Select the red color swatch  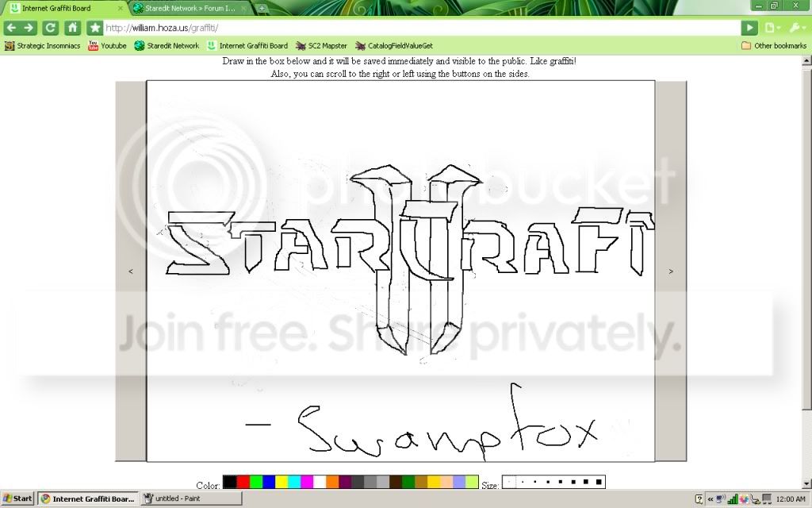click(x=243, y=482)
